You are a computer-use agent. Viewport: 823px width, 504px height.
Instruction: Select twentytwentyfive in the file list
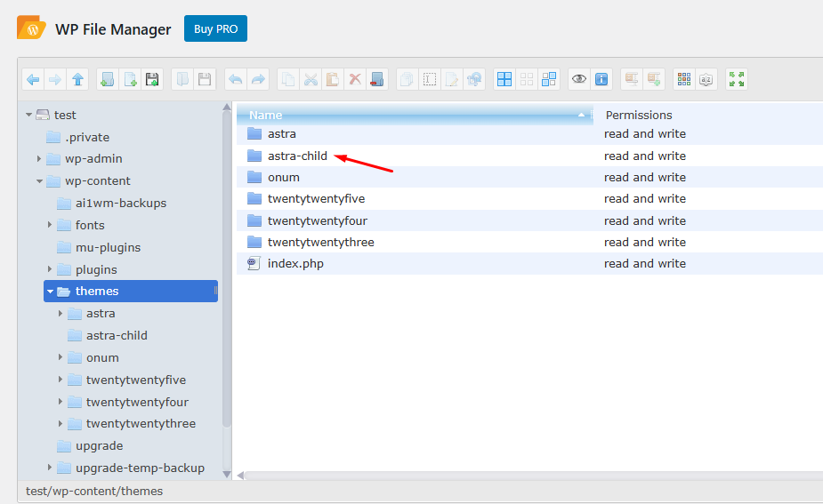point(529,199)
